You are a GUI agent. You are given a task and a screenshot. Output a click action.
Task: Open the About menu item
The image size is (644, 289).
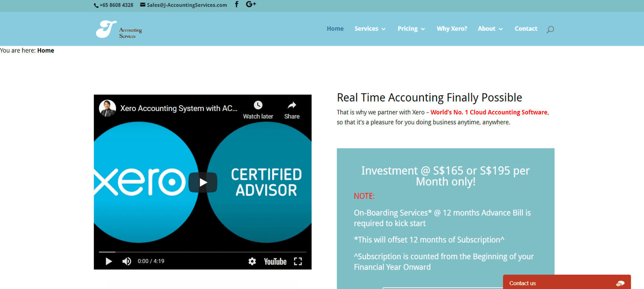[x=486, y=29]
